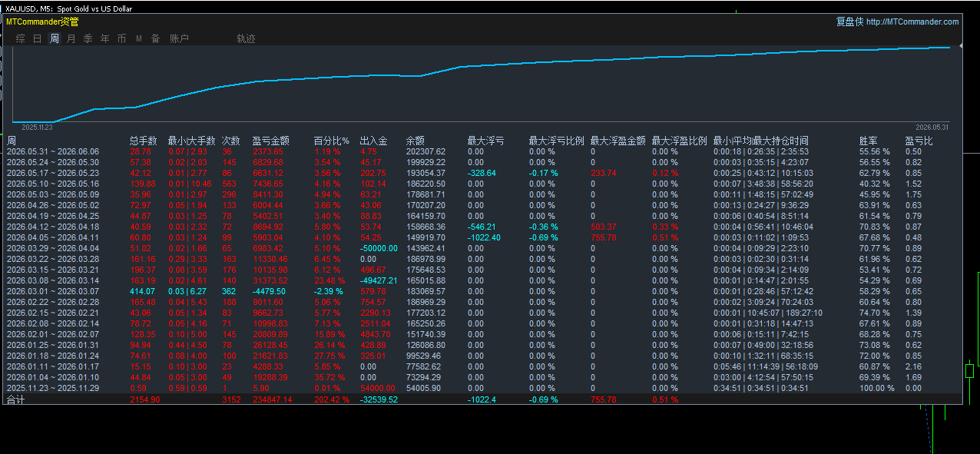The image size is (980, 454).
Task: Open the http://MTCommander.com link
Action: click(912, 22)
